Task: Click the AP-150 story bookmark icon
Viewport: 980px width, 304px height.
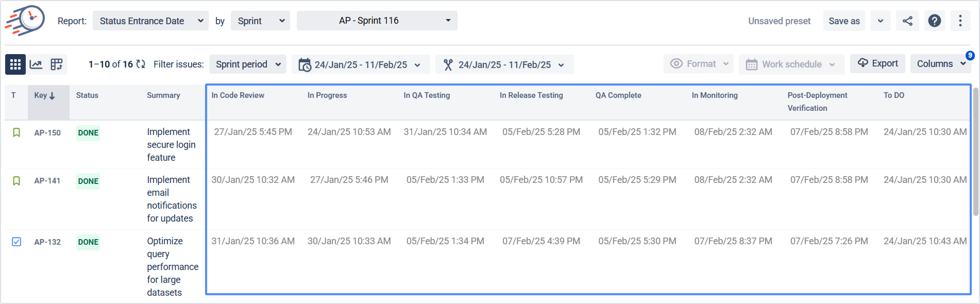Action: point(16,132)
